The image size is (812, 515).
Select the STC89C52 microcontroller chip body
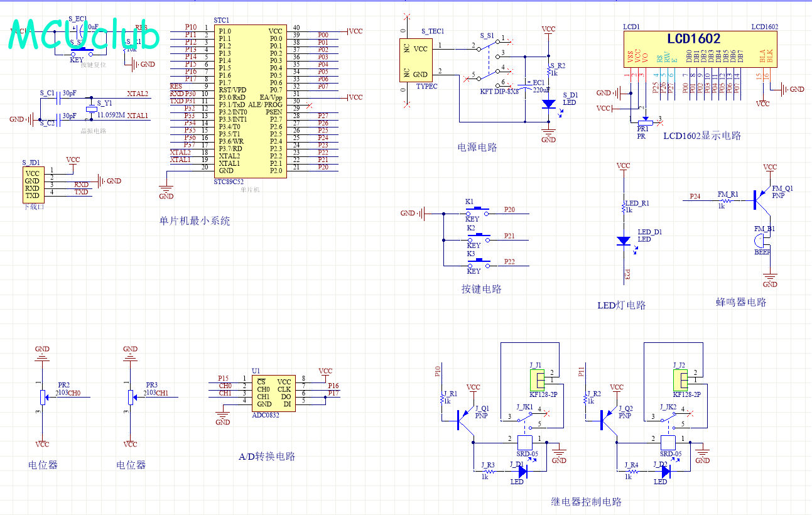point(251,100)
